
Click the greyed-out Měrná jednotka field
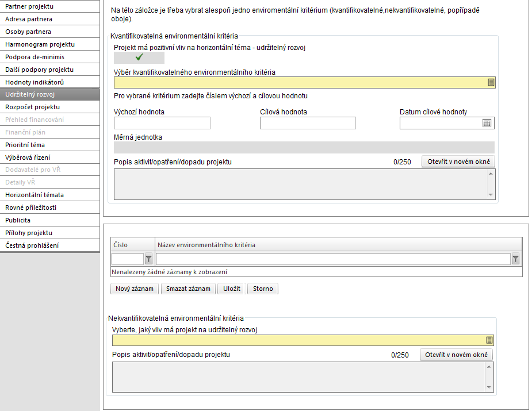pyautogui.click(x=304, y=148)
